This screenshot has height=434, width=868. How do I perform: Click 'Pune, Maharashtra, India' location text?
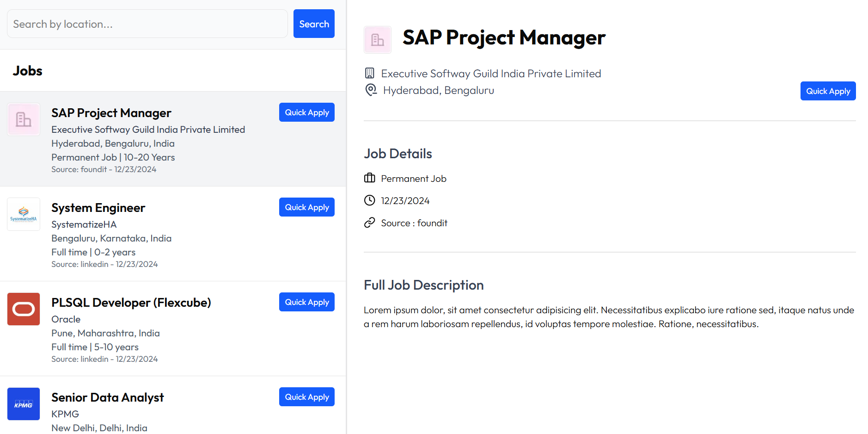coord(106,333)
